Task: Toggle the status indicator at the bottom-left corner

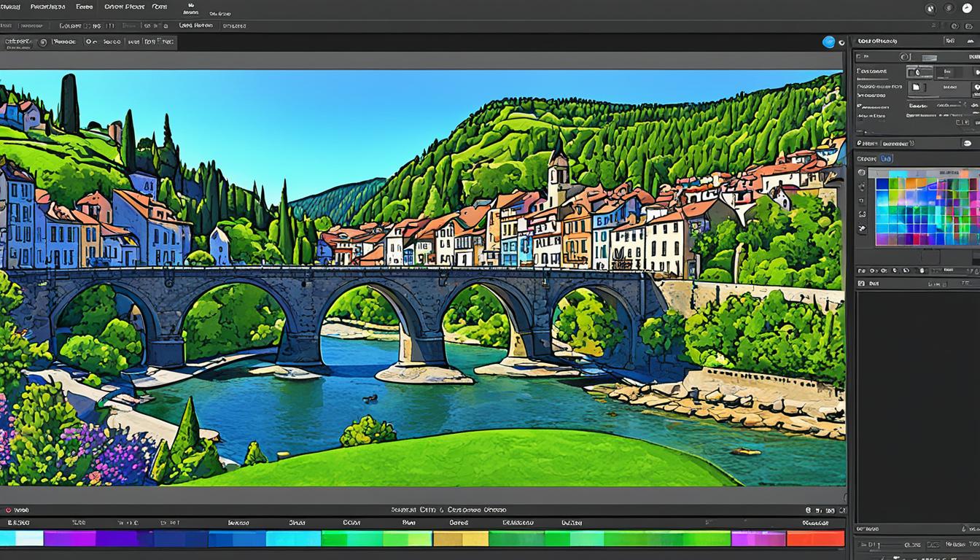Action: tap(9, 510)
